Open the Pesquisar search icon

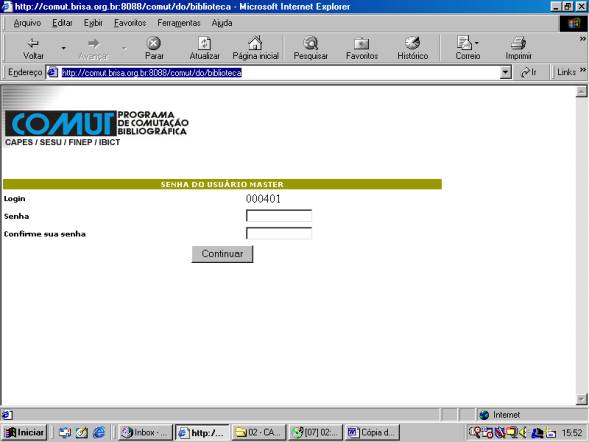pos(311,43)
